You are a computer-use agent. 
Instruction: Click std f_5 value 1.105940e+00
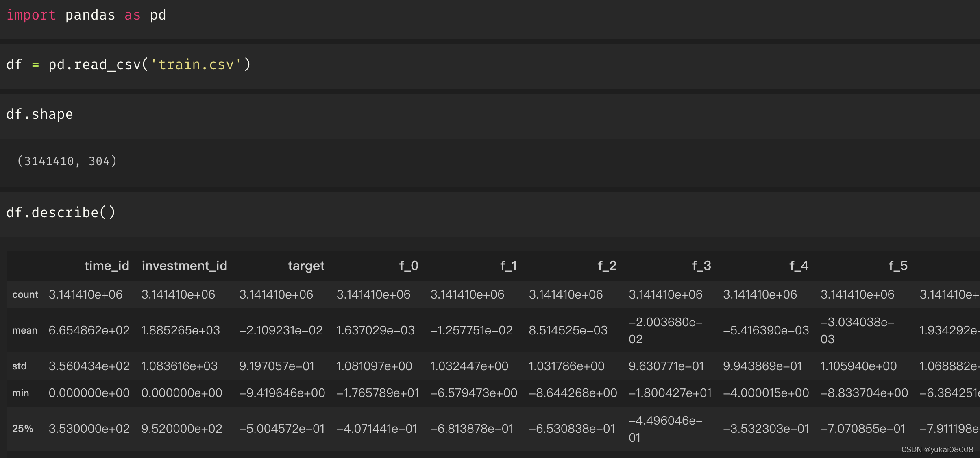(858, 366)
